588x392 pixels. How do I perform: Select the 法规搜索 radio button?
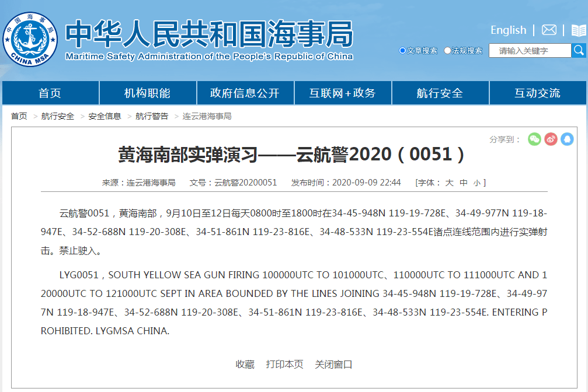tap(446, 50)
